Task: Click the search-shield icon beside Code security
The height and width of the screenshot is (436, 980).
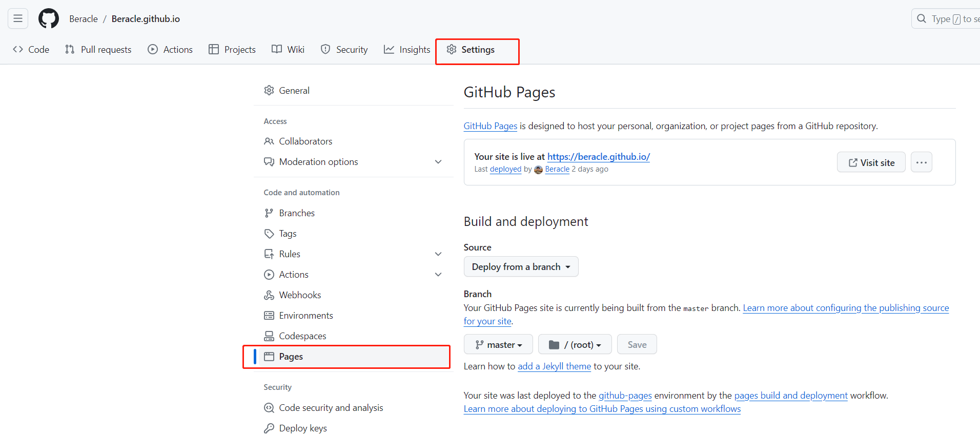Action: pyautogui.click(x=269, y=408)
